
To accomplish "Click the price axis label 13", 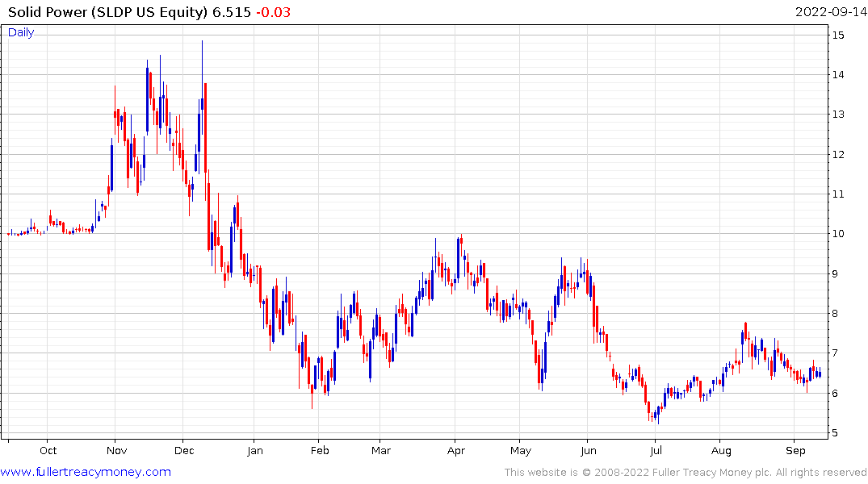I will pos(838,115).
